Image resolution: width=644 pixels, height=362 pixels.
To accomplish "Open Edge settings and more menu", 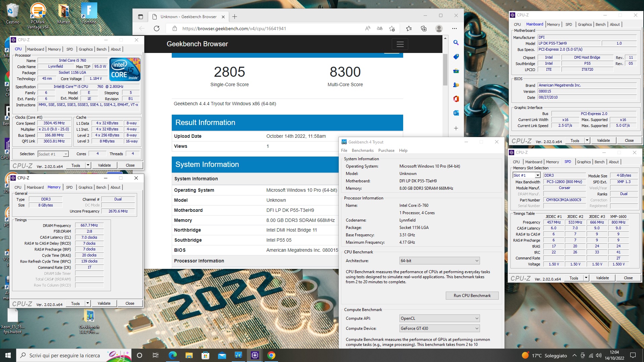I will click(454, 28).
